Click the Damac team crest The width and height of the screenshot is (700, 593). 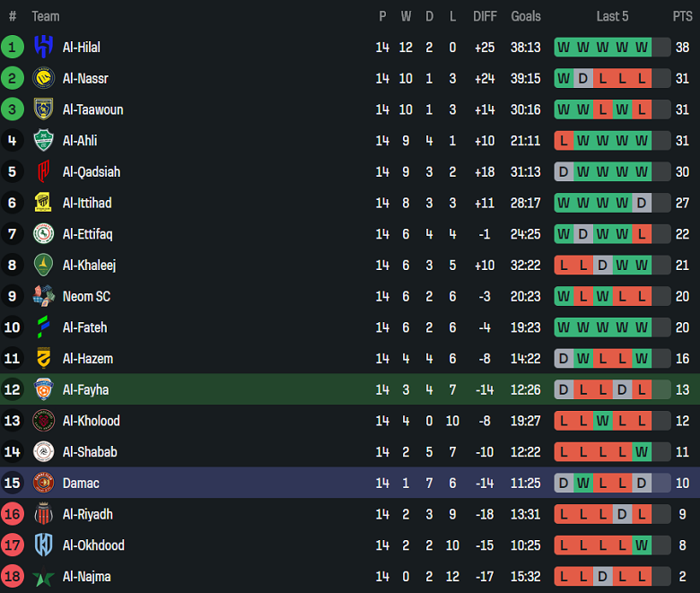tap(43, 483)
